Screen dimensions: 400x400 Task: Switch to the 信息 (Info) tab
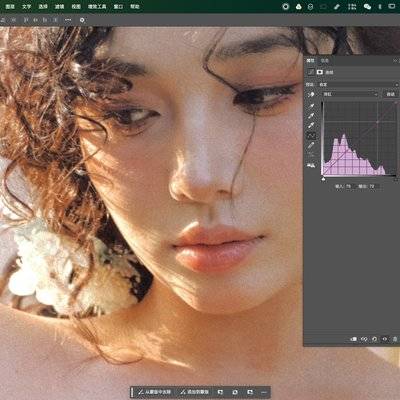point(324,60)
